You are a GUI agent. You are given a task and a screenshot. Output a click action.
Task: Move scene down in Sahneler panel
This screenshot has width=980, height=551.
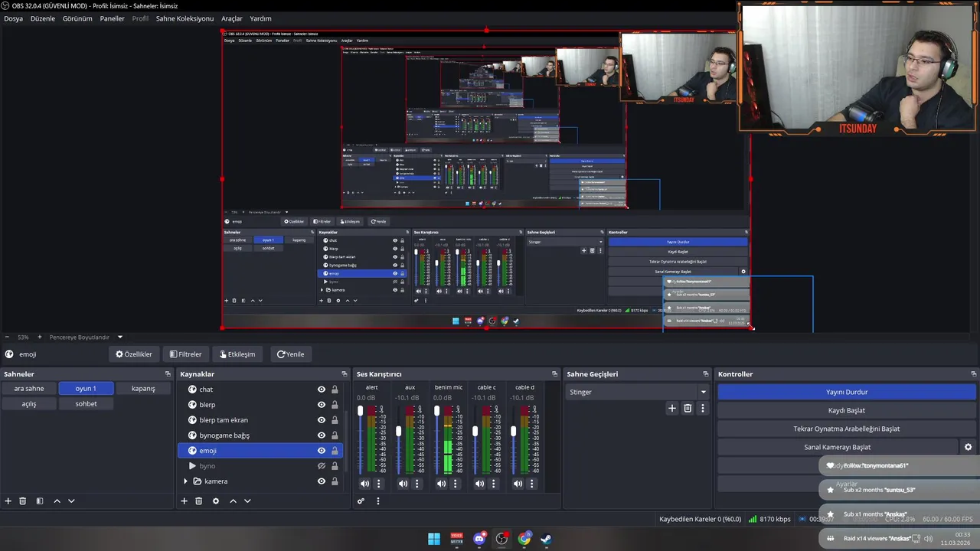[x=71, y=501]
